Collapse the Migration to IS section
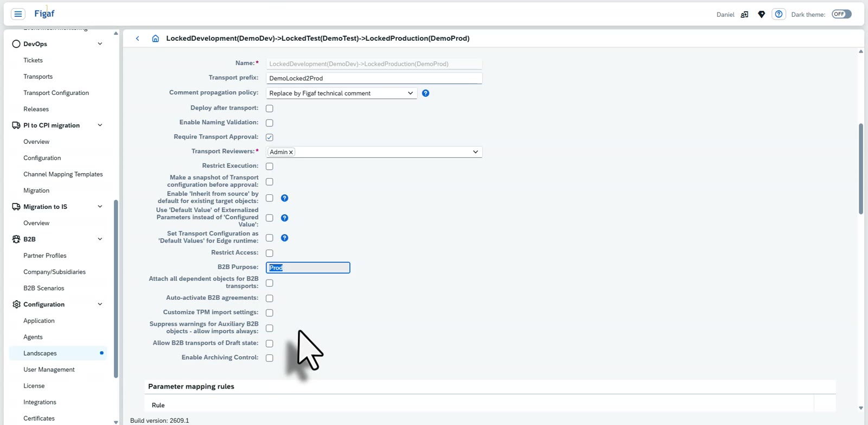868x425 pixels. [x=100, y=207]
